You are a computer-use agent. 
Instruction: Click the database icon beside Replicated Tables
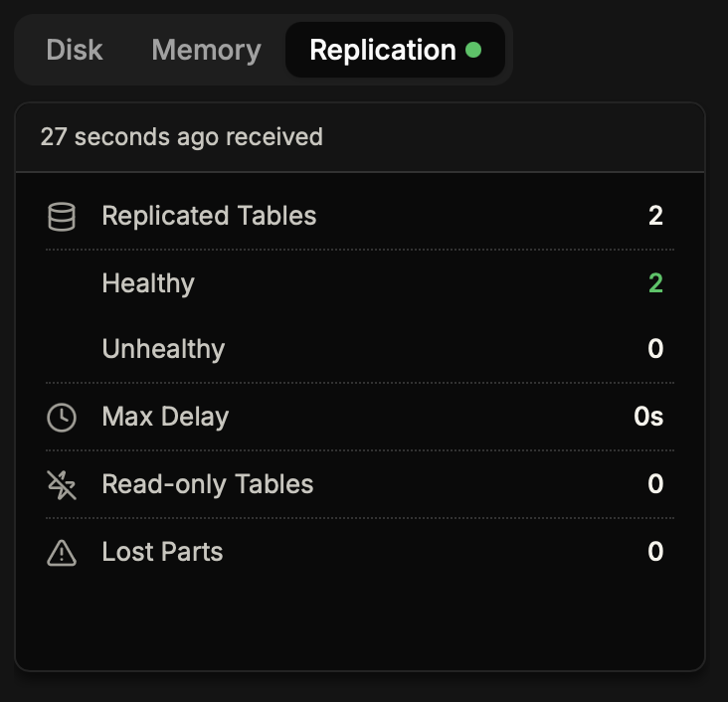coord(62,216)
